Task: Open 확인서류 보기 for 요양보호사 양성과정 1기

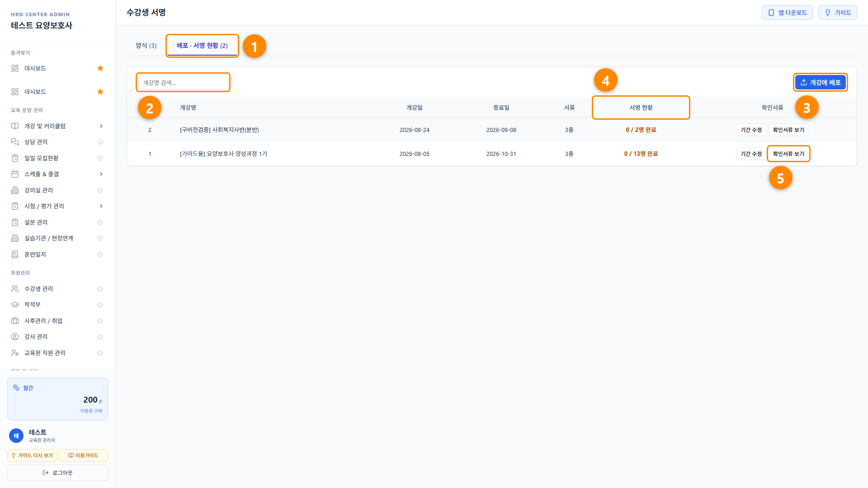Action: (x=788, y=154)
